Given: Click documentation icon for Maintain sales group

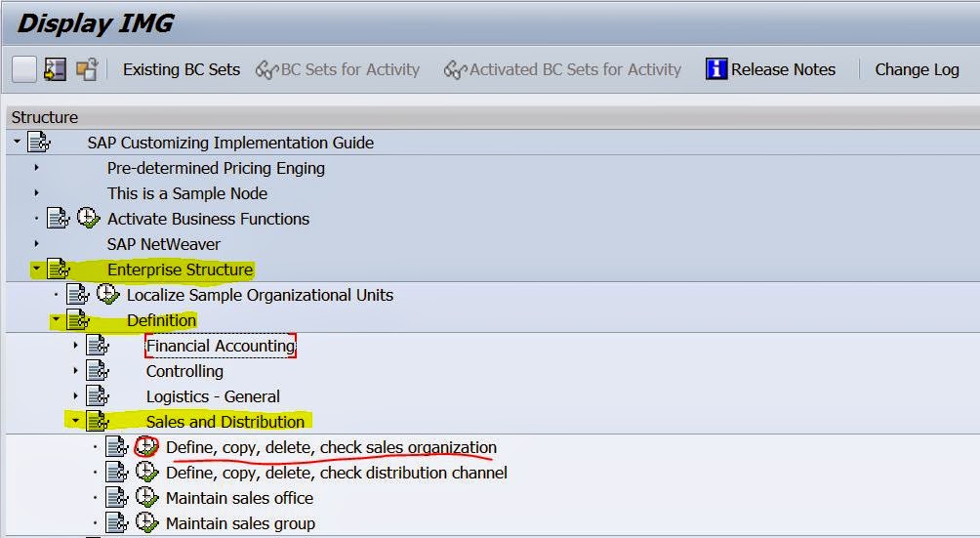Looking at the screenshot, I should tap(116, 523).
